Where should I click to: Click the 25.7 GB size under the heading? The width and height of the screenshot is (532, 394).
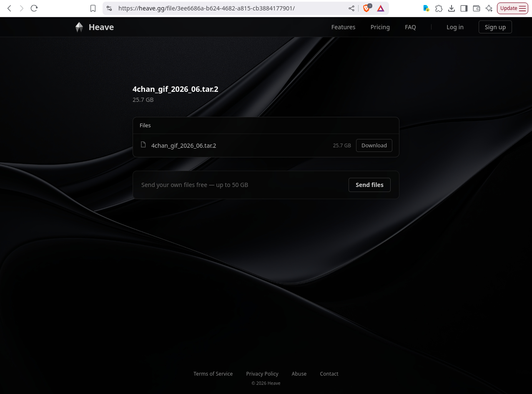coord(143,100)
